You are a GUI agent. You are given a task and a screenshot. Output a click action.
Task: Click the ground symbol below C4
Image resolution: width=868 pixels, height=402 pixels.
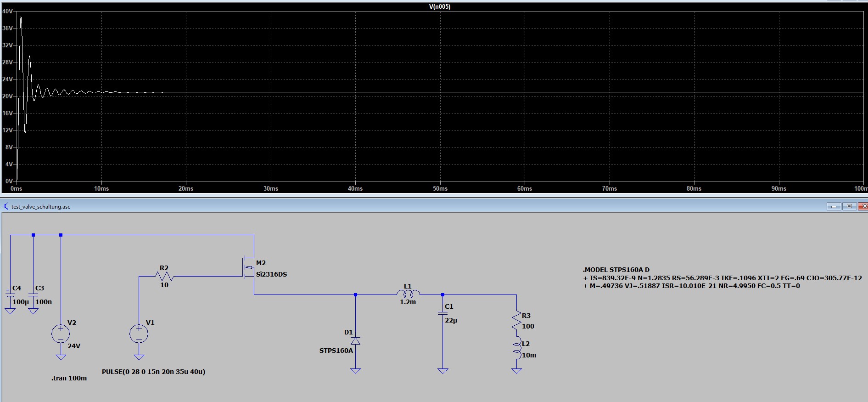point(10,311)
